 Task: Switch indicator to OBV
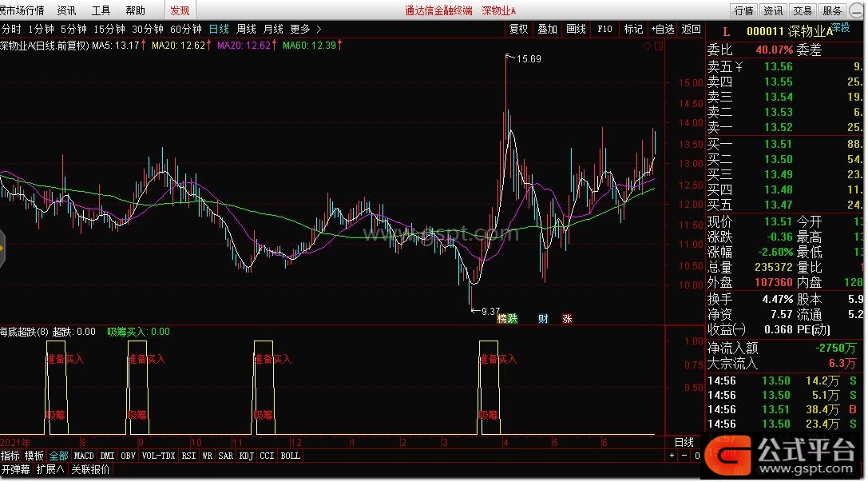click(x=128, y=456)
